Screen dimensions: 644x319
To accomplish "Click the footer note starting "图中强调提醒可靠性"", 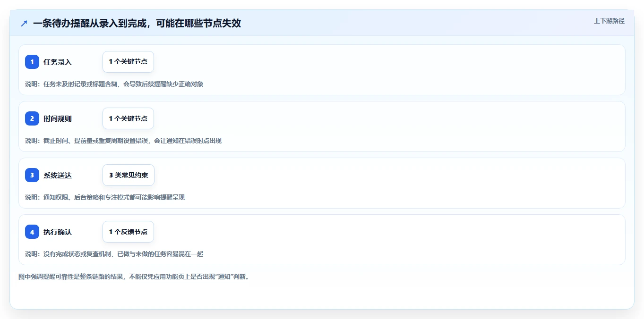I will tap(134, 277).
